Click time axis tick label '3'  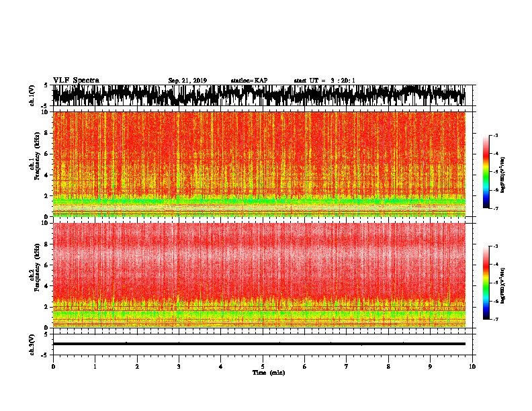pyautogui.click(x=179, y=367)
